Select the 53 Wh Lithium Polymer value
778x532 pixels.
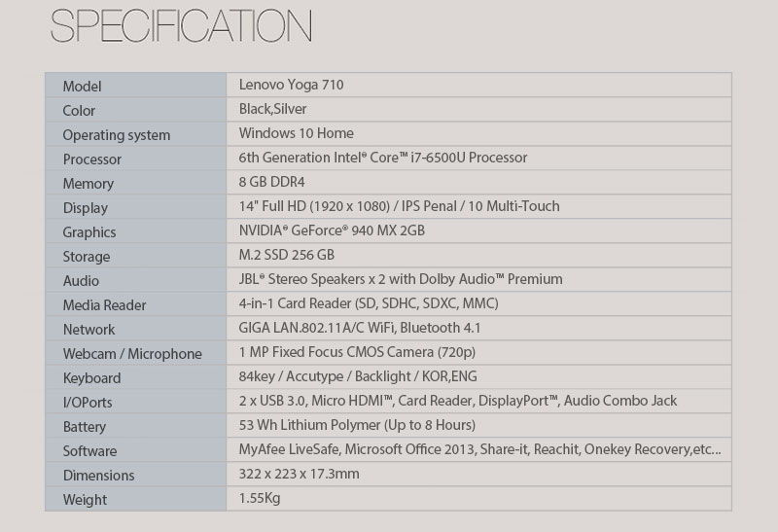[356, 425]
